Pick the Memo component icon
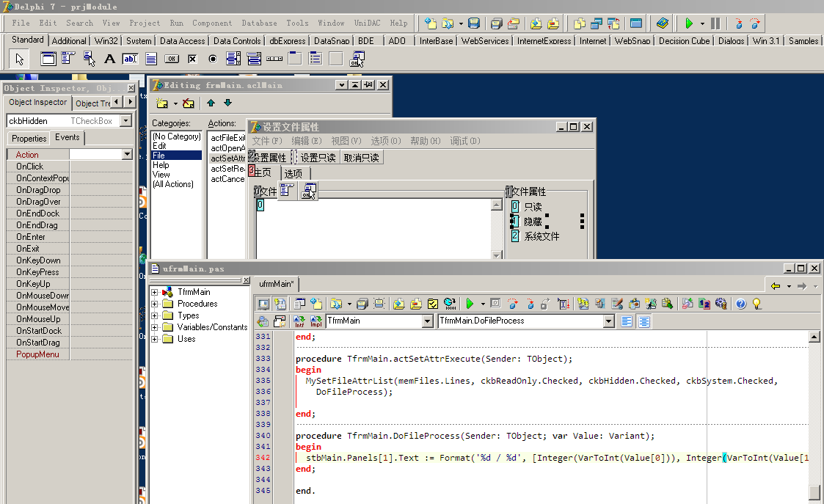Image resolution: width=824 pixels, height=504 pixels. pyautogui.click(x=151, y=59)
